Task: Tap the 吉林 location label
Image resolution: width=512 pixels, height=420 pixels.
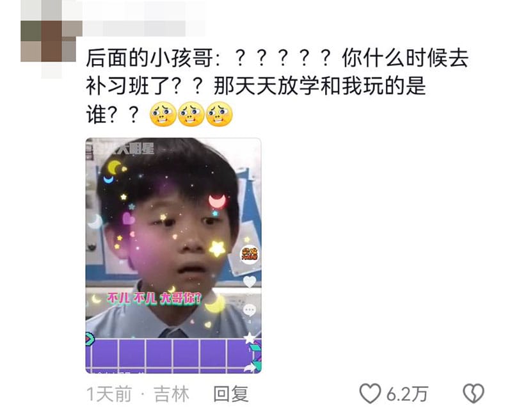Action: (x=172, y=394)
